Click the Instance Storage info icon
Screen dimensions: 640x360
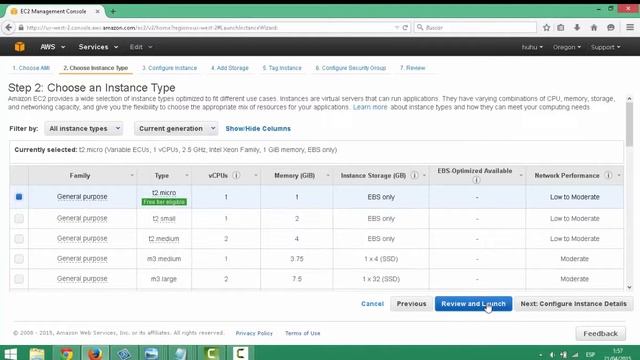pyautogui.click(x=414, y=176)
